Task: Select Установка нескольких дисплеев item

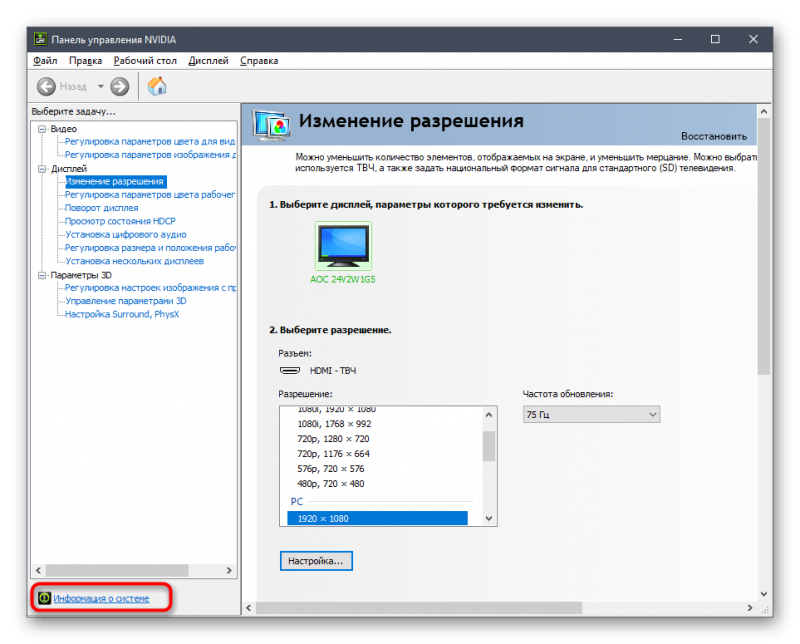Action: tap(134, 261)
